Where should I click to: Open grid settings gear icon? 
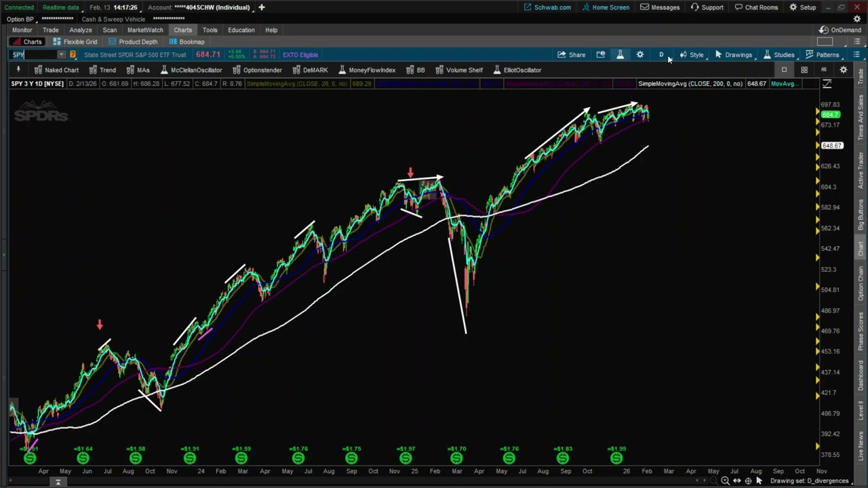click(x=844, y=70)
